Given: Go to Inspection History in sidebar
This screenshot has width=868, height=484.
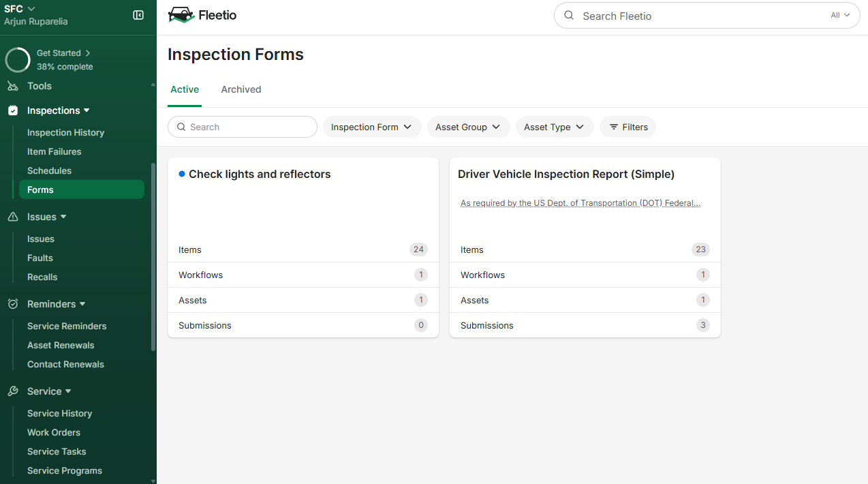Looking at the screenshot, I should [x=65, y=132].
